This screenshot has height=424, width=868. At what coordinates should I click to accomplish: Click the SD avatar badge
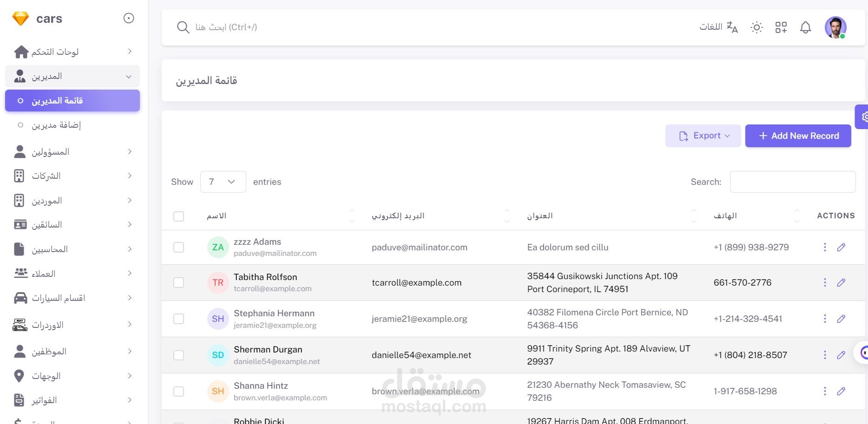click(218, 355)
